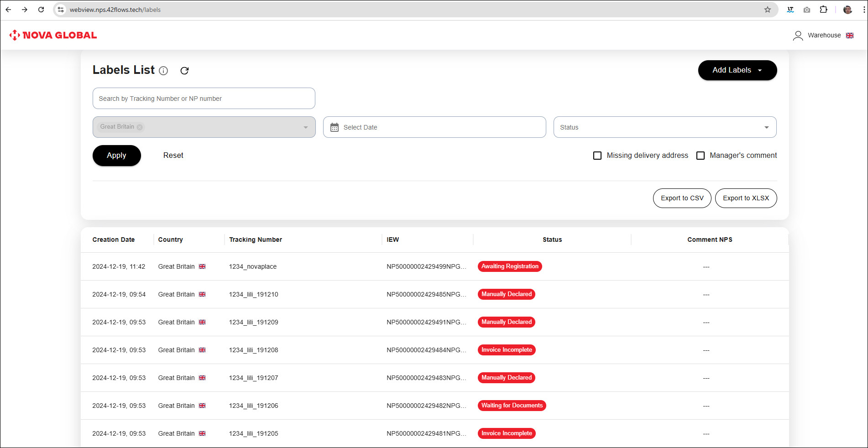The height and width of the screenshot is (448, 868).
Task: Click tracking number 1234_lili_191206
Action: [254, 406]
